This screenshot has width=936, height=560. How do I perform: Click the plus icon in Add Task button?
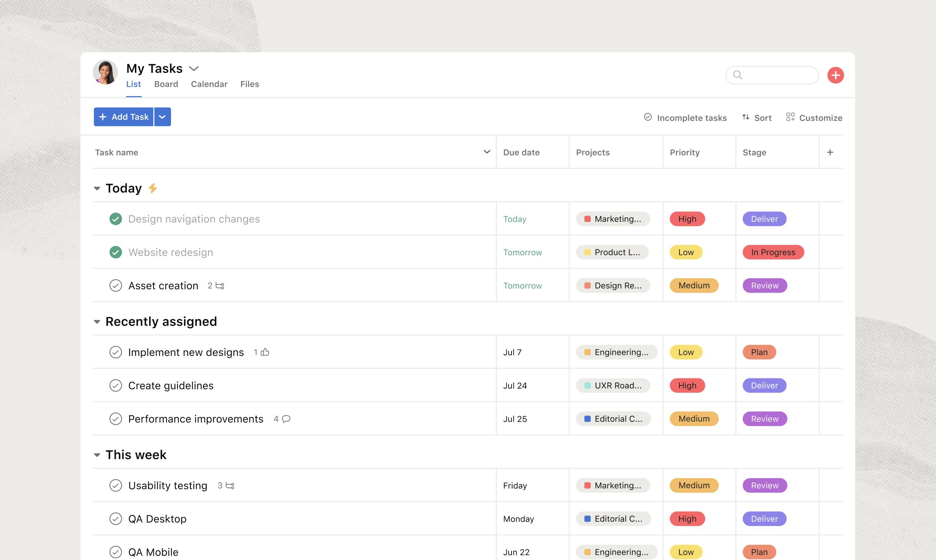coord(103,117)
